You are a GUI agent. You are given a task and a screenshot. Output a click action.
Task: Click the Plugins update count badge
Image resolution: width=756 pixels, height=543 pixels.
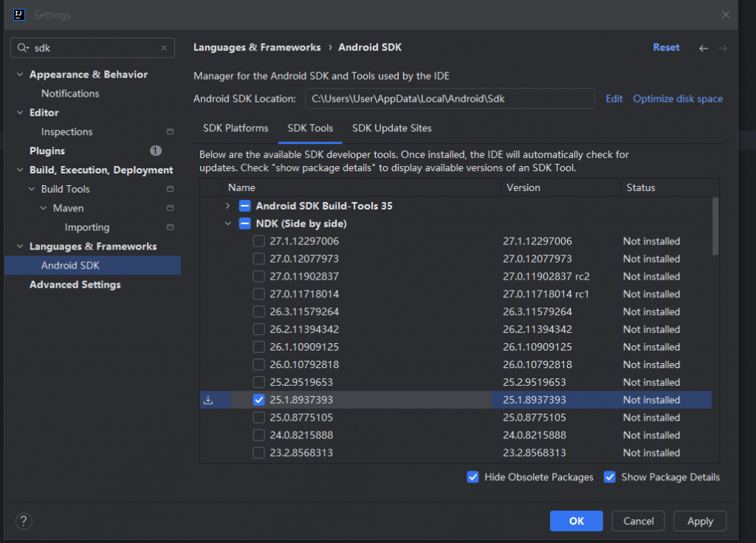tap(155, 151)
